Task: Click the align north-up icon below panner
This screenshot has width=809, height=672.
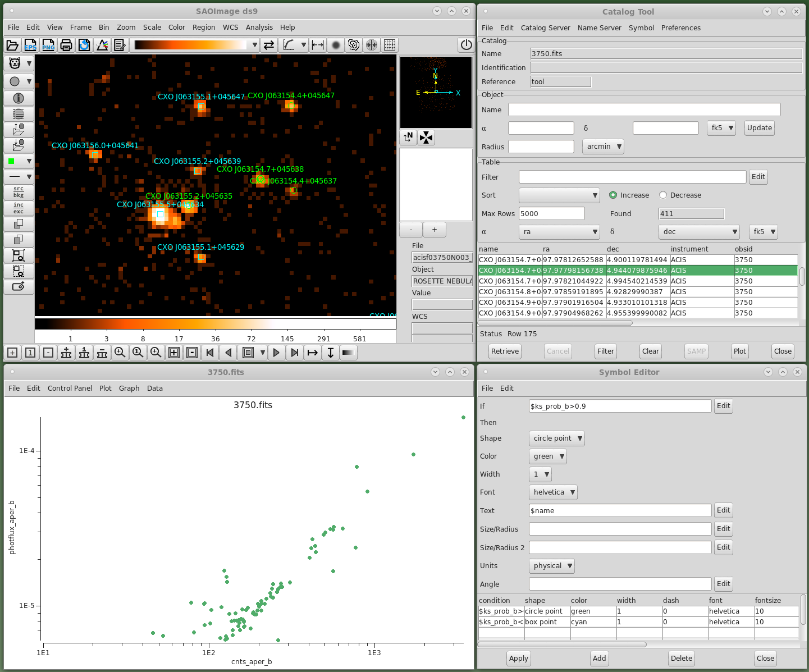Action: pyautogui.click(x=408, y=138)
